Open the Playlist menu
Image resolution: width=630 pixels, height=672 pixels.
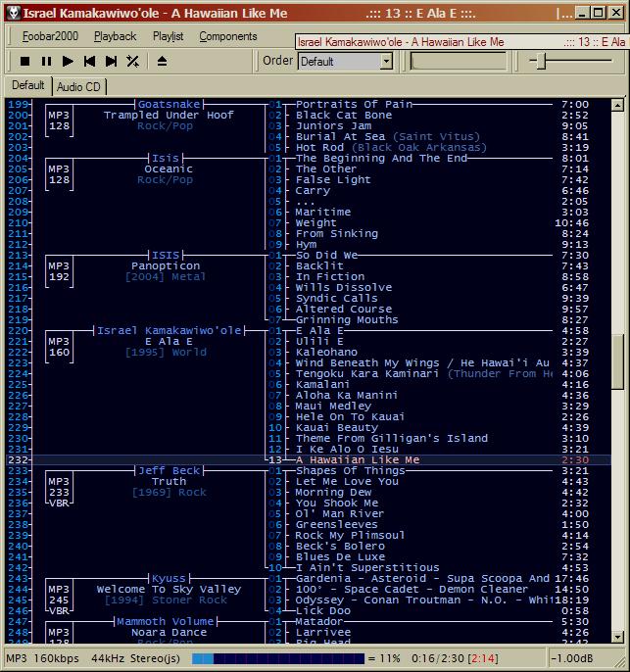click(x=168, y=36)
